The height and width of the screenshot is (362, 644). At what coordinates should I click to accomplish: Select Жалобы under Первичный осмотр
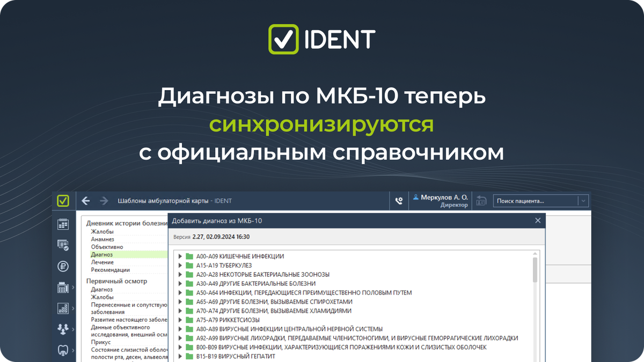[102, 297]
